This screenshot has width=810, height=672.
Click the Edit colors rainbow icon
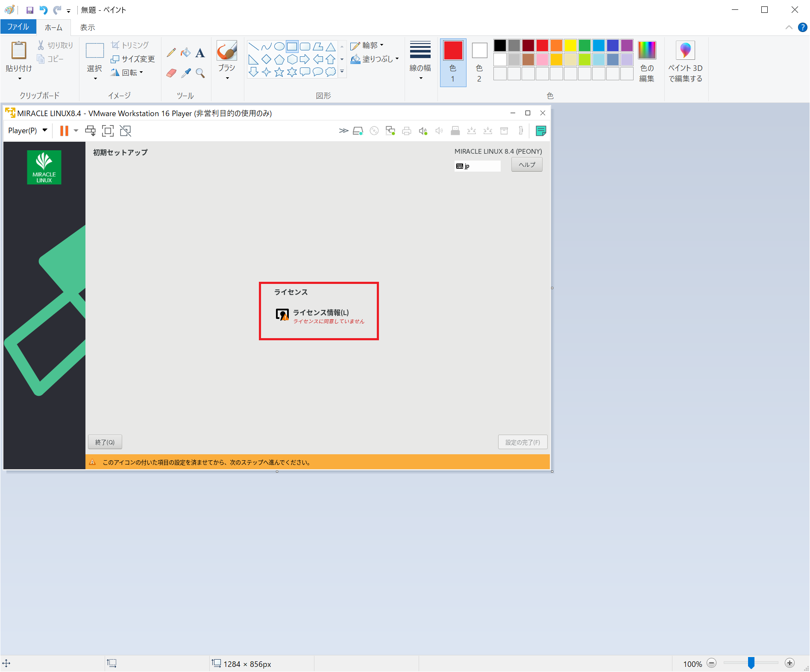(x=647, y=50)
